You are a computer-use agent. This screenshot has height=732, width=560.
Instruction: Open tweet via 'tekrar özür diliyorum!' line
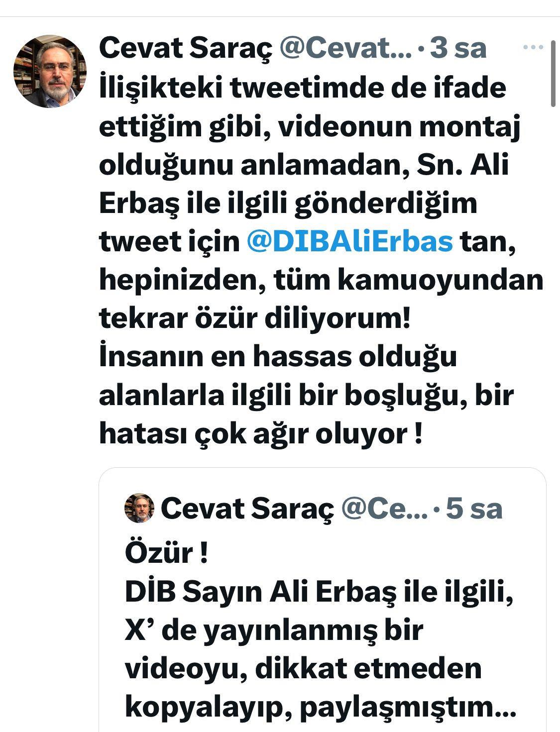coord(255,318)
